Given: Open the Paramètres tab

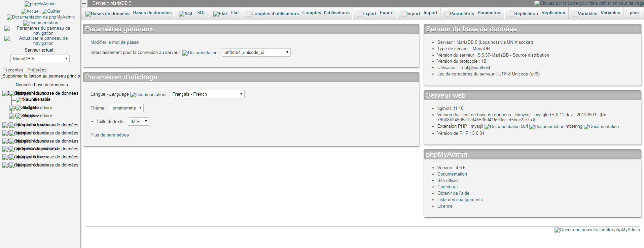Looking at the screenshot, I should click(x=473, y=13).
